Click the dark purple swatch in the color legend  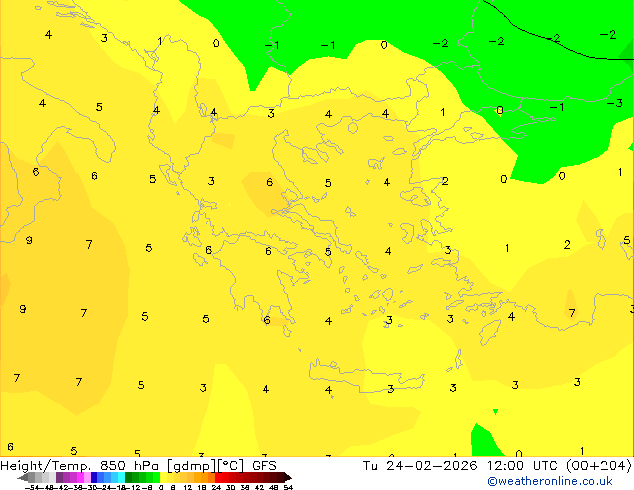(x=59, y=478)
